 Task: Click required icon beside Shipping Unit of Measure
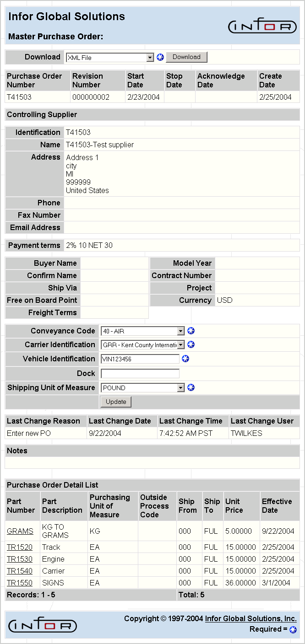[191, 388]
